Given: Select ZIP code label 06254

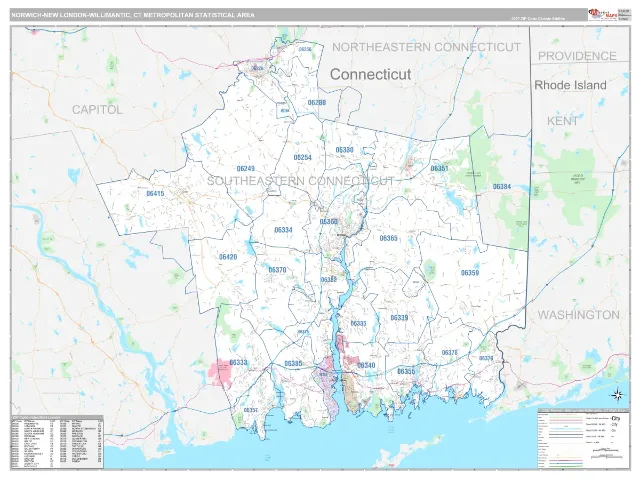Looking at the screenshot, I should (x=302, y=158).
